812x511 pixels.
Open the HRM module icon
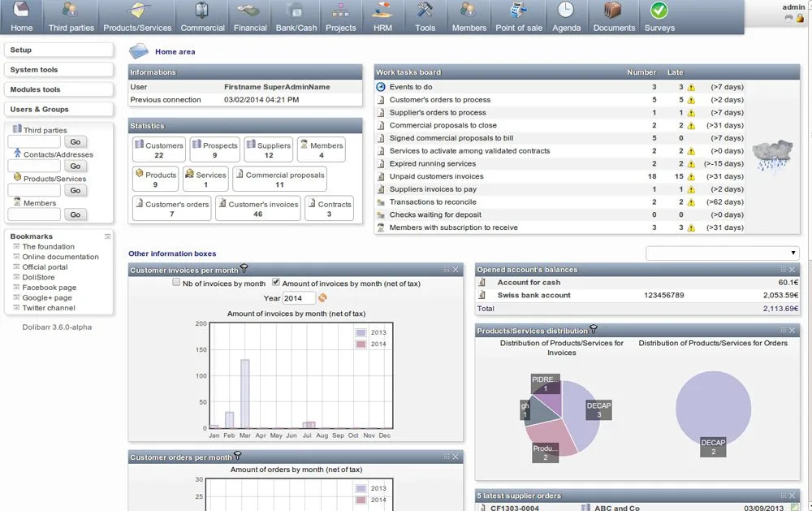click(382, 9)
